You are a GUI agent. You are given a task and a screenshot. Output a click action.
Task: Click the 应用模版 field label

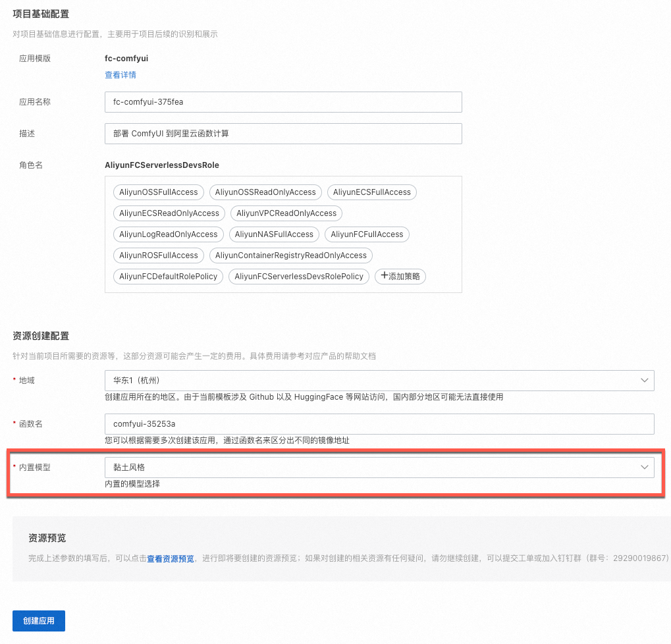pyautogui.click(x=35, y=59)
